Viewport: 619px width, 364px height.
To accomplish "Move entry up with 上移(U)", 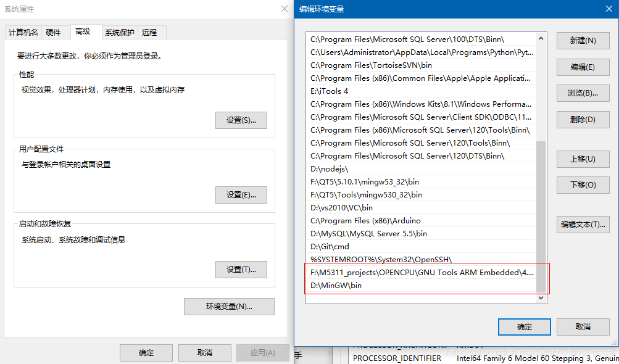I will [x=583, y=159].
